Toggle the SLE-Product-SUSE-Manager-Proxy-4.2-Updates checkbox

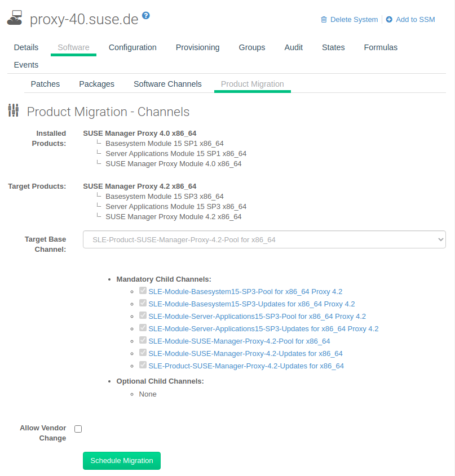pos(143,364)
